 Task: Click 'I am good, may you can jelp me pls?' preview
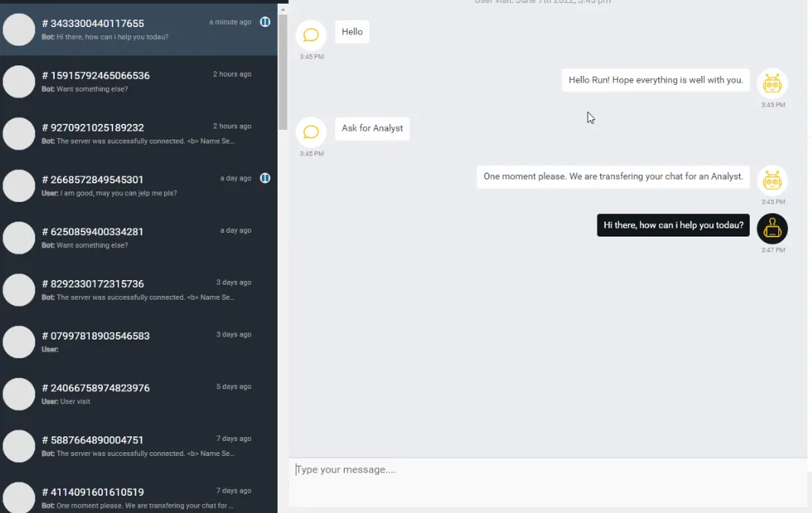tap(119, 193)
